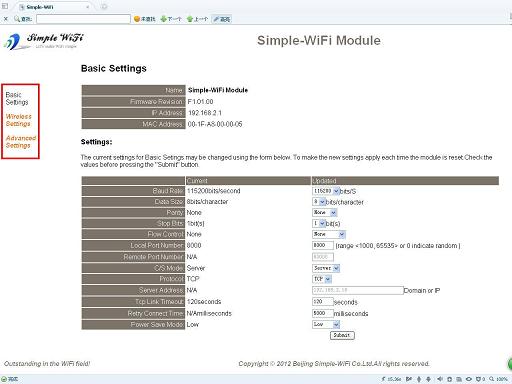This screenshot has width=512, height=384.
Task: Click the Submit button
Action: [x=342, y=335]
